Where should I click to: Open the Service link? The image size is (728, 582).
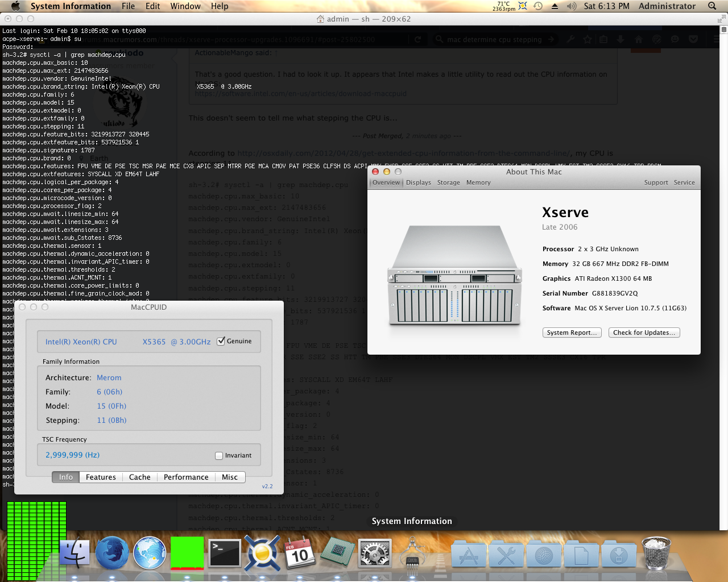click(684, 182)
